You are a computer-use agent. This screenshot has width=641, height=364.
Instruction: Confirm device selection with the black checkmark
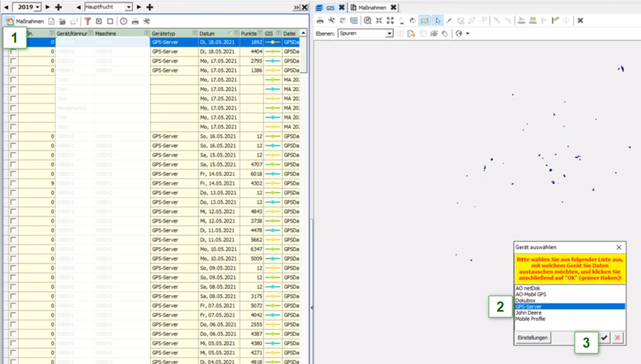[x=604, y=338]
